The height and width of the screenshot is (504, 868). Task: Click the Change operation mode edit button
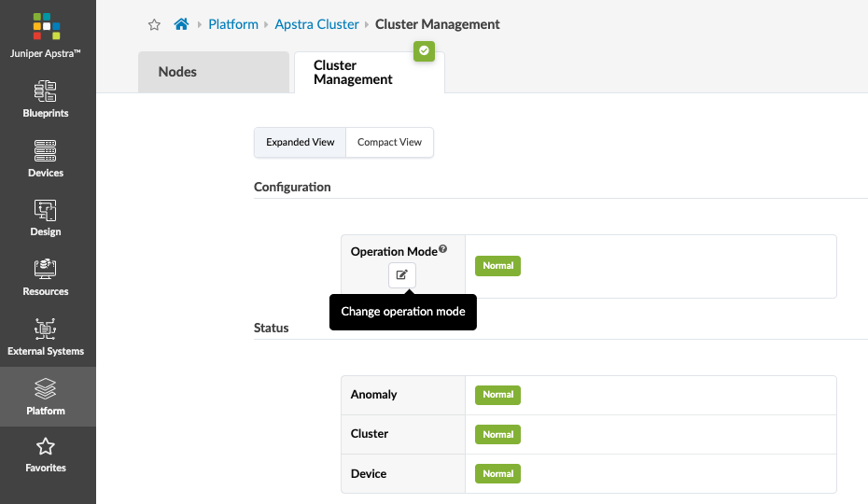pyautogui.click(x=402, y=275)
